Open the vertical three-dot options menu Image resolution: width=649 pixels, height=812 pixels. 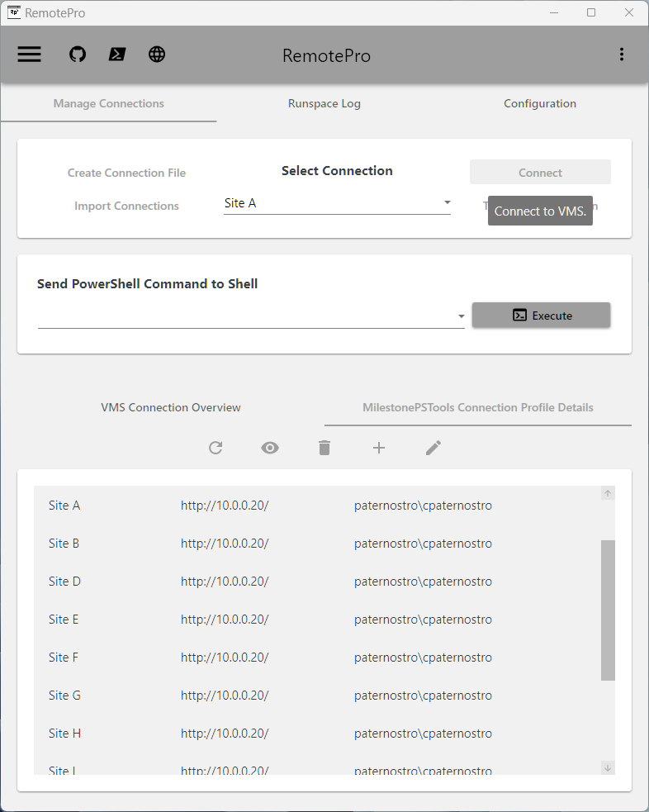point(622,55)
